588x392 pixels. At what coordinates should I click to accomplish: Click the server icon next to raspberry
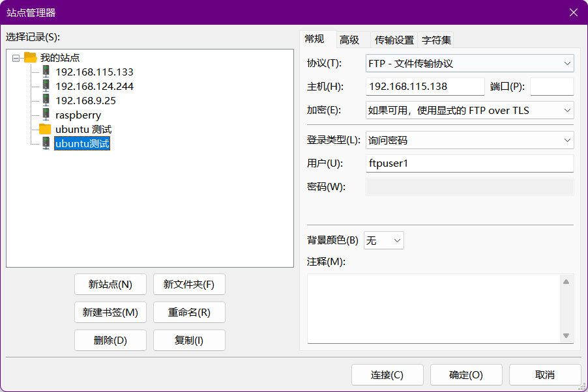[46, 115]
